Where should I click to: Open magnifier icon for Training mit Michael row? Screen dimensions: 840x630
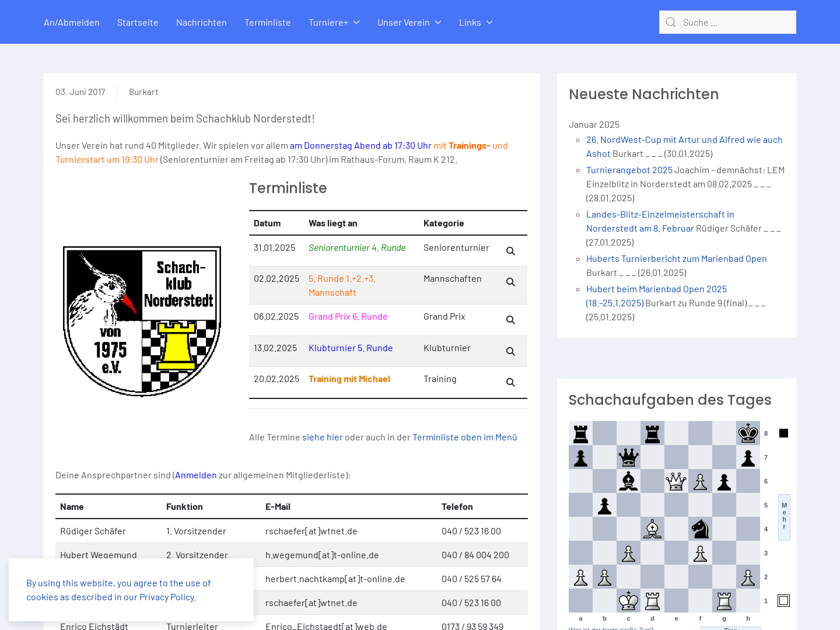point(510,383)
